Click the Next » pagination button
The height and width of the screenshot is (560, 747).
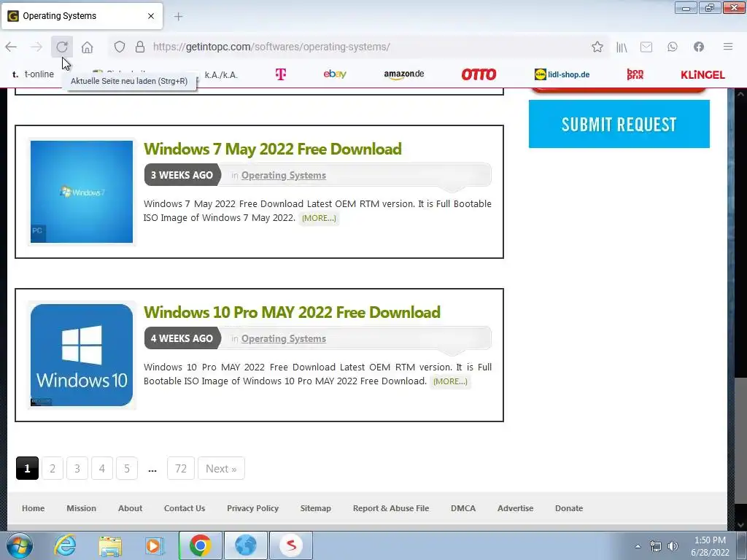click(x=221, y=469)
